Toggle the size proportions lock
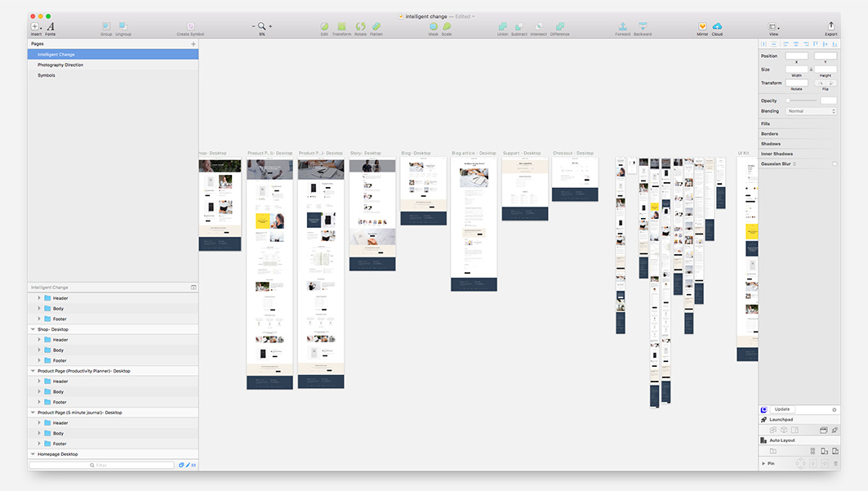The height and width of the screenshot is (491, 868). (x=811, y=69)
